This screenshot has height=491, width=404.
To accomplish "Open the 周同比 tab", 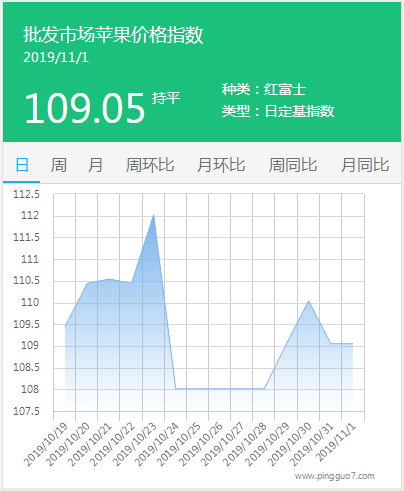I will [293, 165].
